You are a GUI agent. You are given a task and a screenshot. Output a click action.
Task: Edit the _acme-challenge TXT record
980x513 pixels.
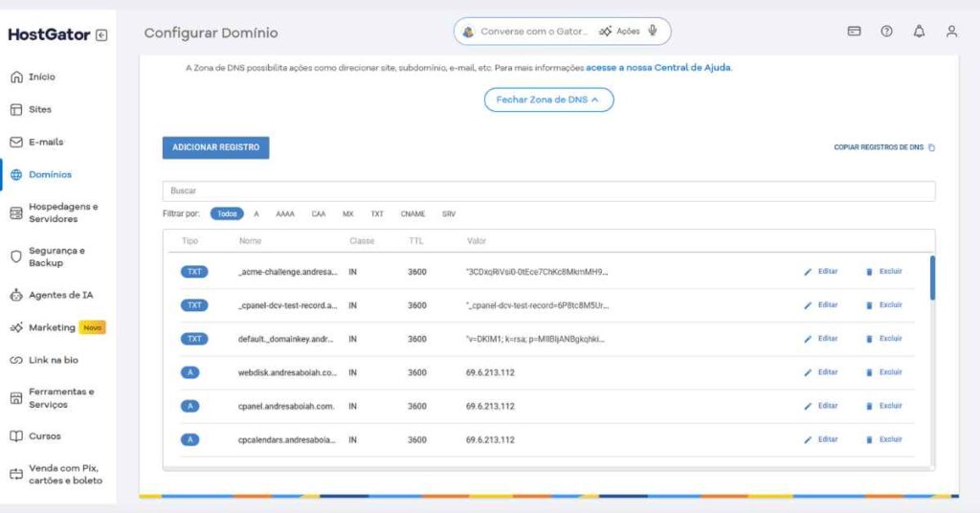(821, 272)
